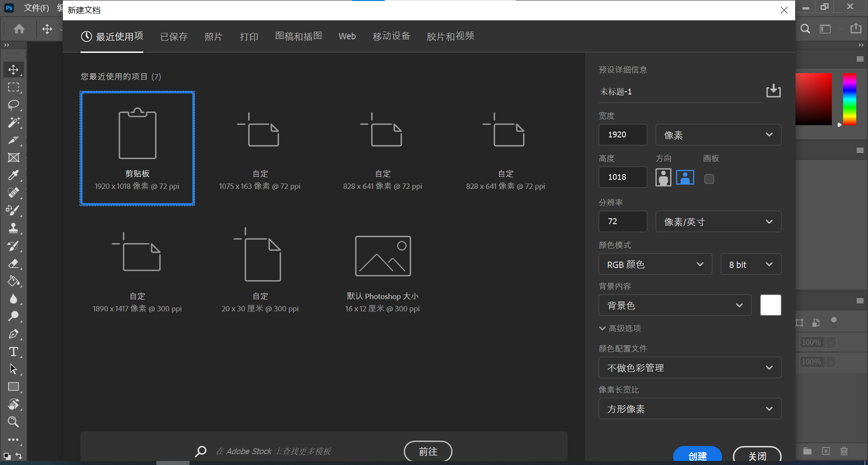Switch to the 打印 tab
Screen dimensions: 868x465
pyautogui.click(x=249, y=36)
